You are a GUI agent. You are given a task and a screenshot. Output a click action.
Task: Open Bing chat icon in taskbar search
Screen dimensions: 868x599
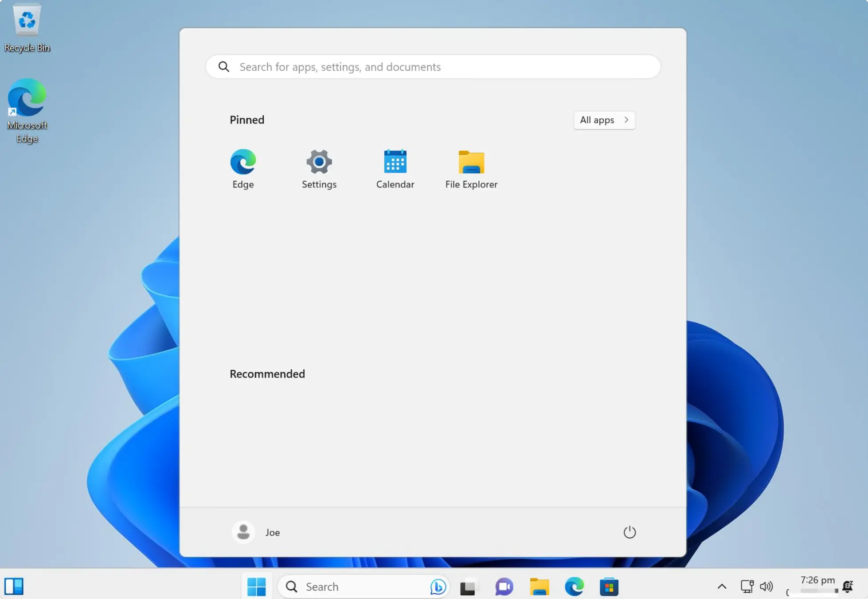[x=438, y=587]
